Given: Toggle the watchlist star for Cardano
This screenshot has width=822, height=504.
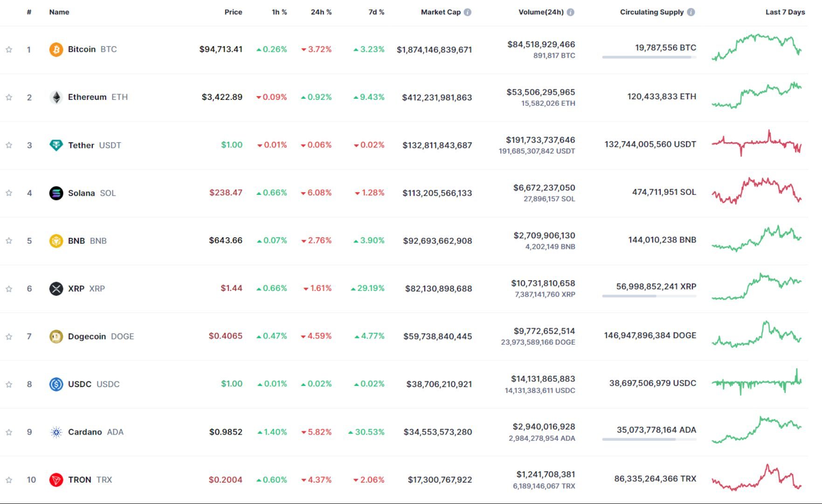Looking at the screenshot, I should pyautogui.click(x=8, y=432).
